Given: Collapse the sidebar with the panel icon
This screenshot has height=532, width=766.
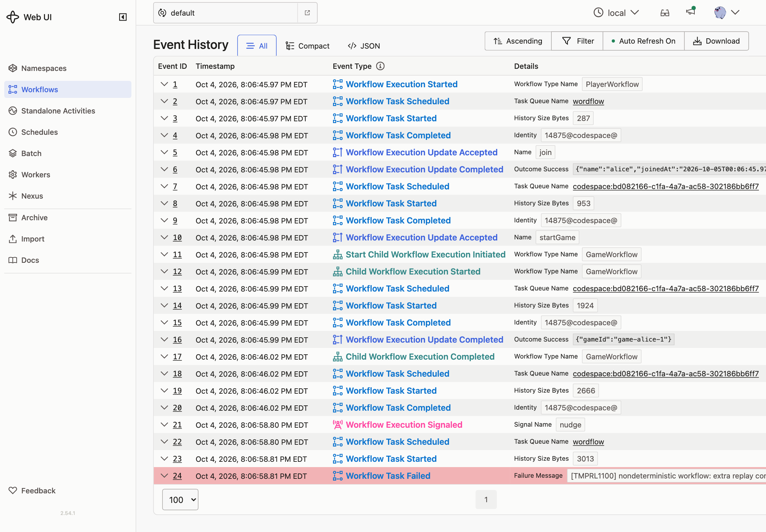Looking at the screenshot, I should (x=123, y=17).
